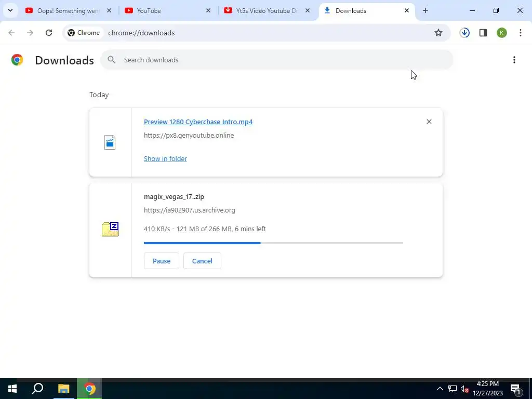
Task: Open the notification center icon
Action: pyautogui.click(x=515, y=389)
